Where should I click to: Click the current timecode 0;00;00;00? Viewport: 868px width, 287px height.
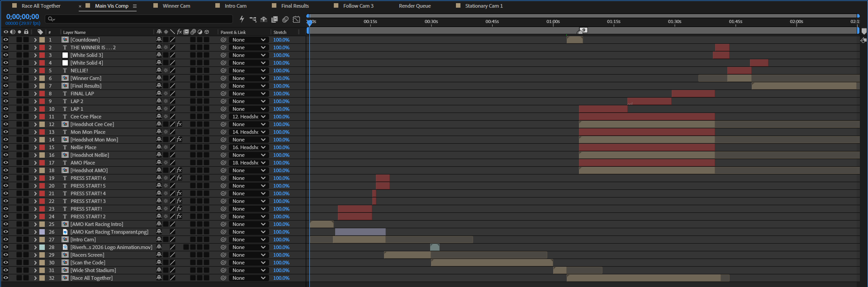pos(23,17)
